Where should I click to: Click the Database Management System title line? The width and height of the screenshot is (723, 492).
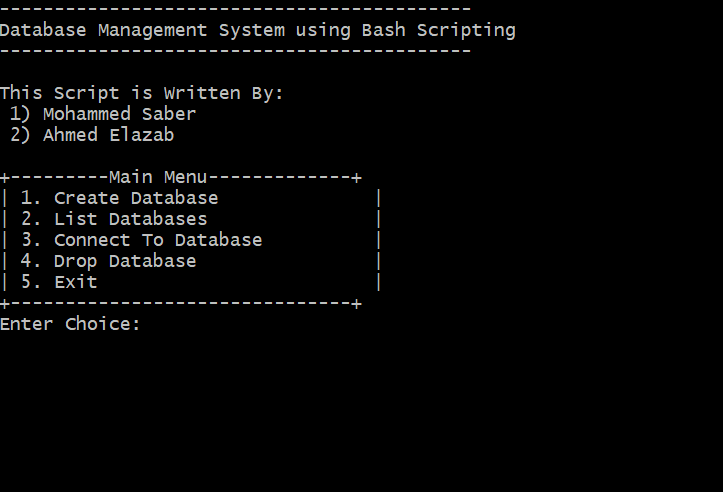click(x=257, y=30)
